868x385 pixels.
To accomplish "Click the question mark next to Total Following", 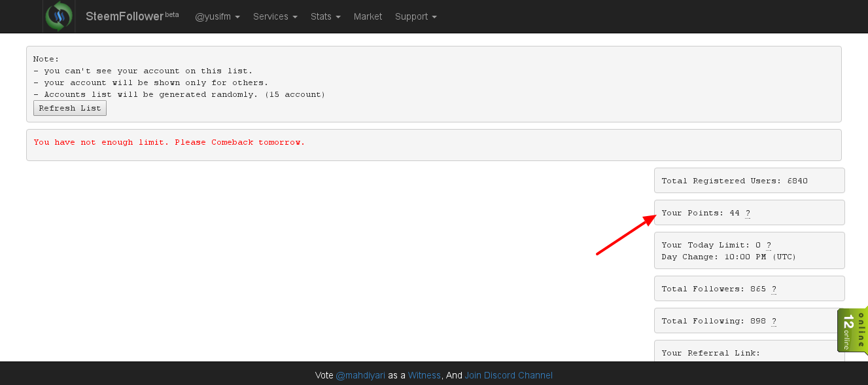I will coord(774,321).
